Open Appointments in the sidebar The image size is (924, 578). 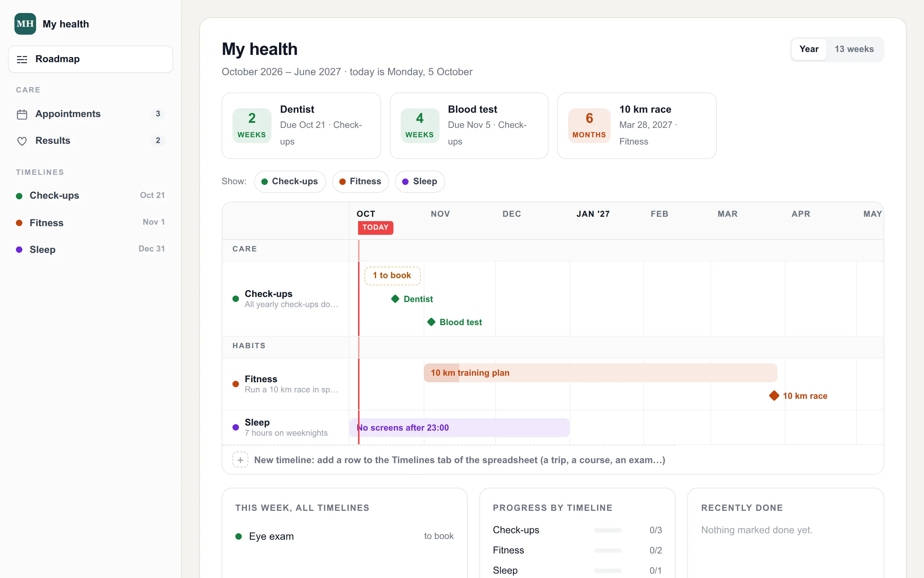pyautogui.click(x=91, y=114)
